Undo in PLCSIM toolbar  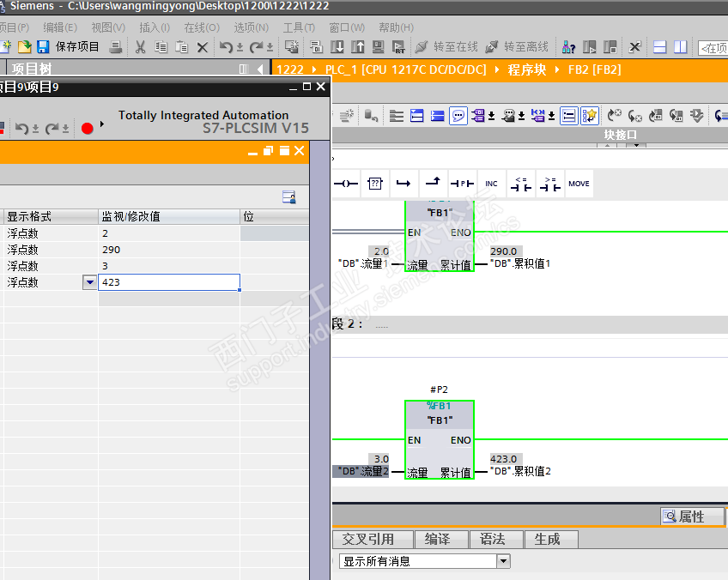coord(21,128)
